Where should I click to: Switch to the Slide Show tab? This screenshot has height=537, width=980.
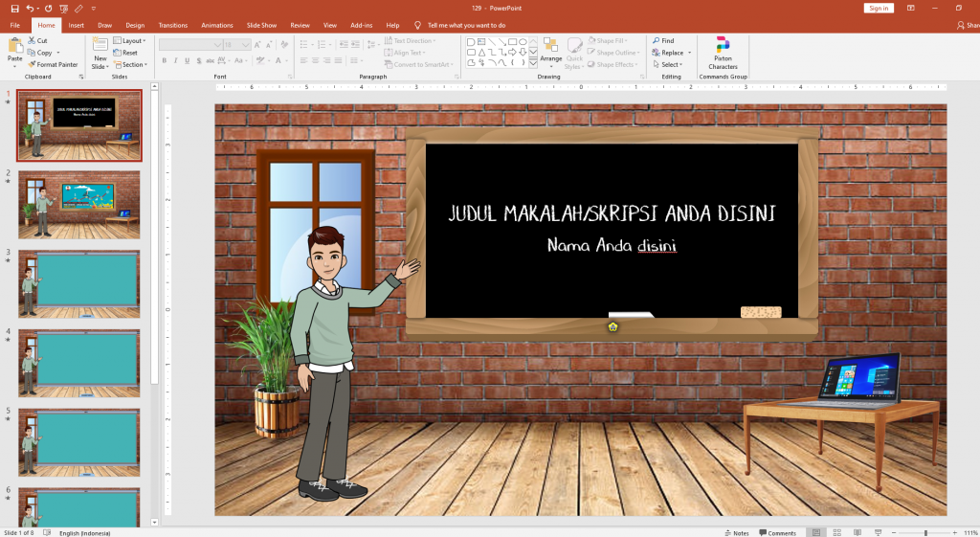261,25
